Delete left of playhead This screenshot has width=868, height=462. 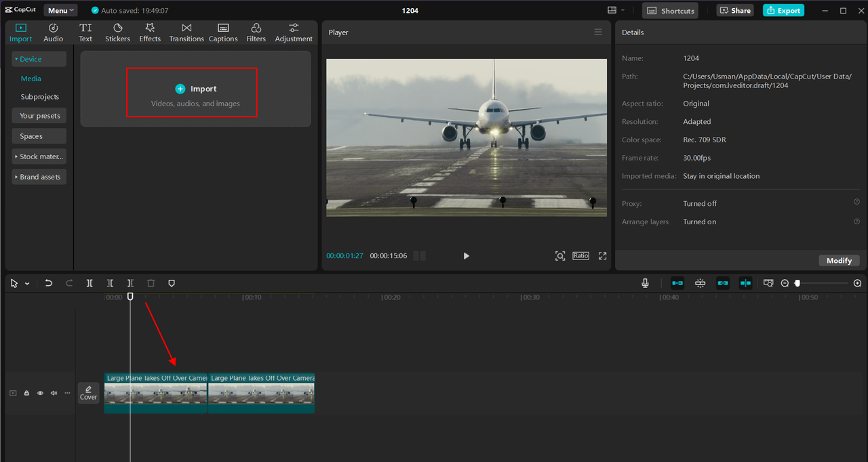(x=110, y=283)
